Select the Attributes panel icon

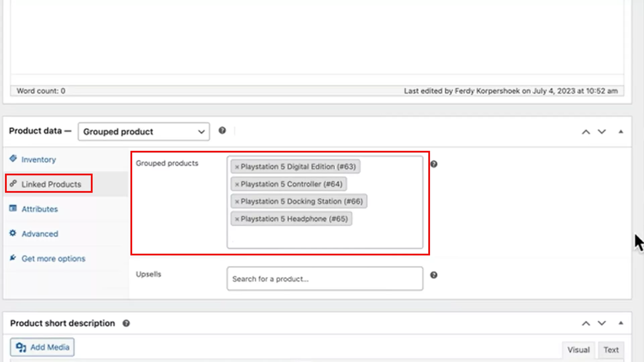(x=12, y=208)
